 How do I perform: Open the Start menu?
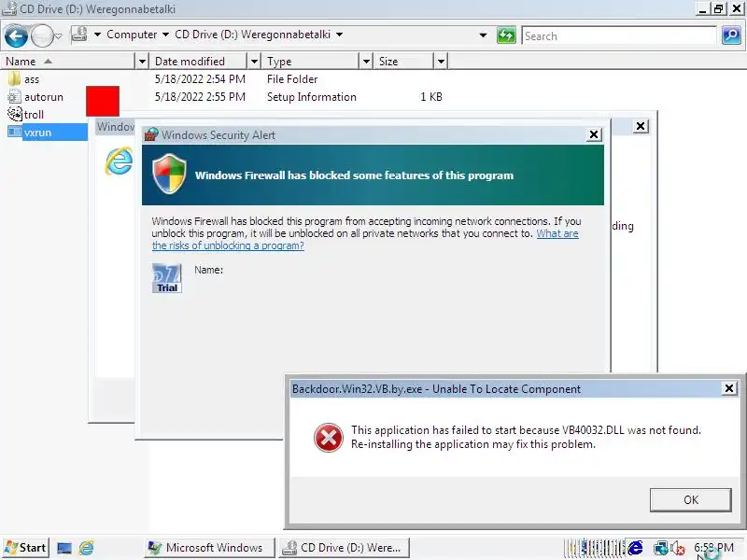[x=25, y=548]
